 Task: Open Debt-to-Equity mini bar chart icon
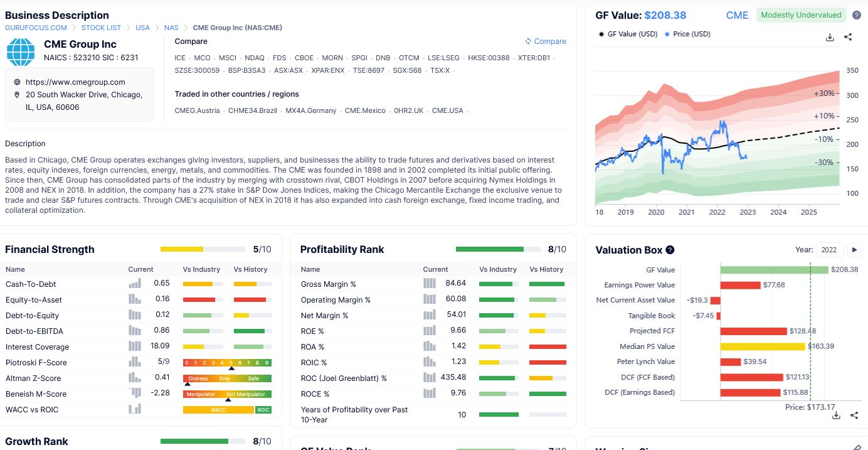[x=135, y=315]
